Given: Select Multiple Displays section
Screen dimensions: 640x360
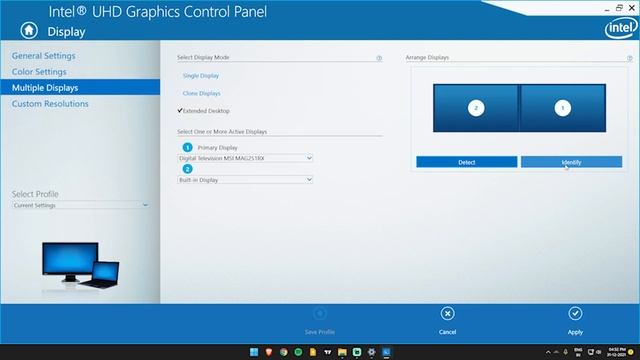Looking at the screenshot, I should [x=80, y=88].
